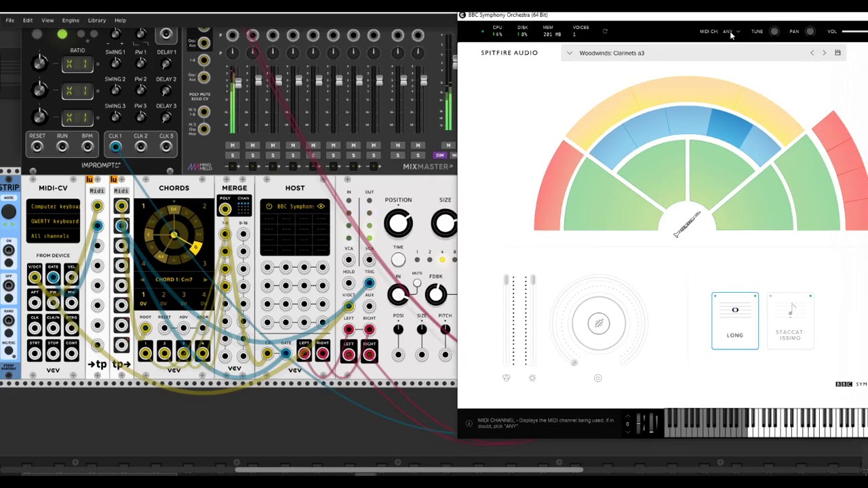Click the clarinet instrument icon
Image resolution: width=868 pixels, height=488 pixels.
click(x=686, y=224)
